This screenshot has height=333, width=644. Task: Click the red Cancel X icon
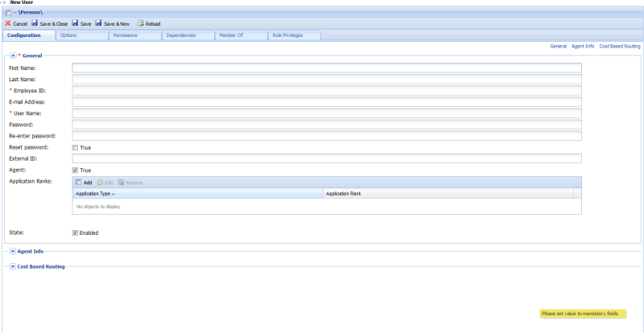pos(7,24)
